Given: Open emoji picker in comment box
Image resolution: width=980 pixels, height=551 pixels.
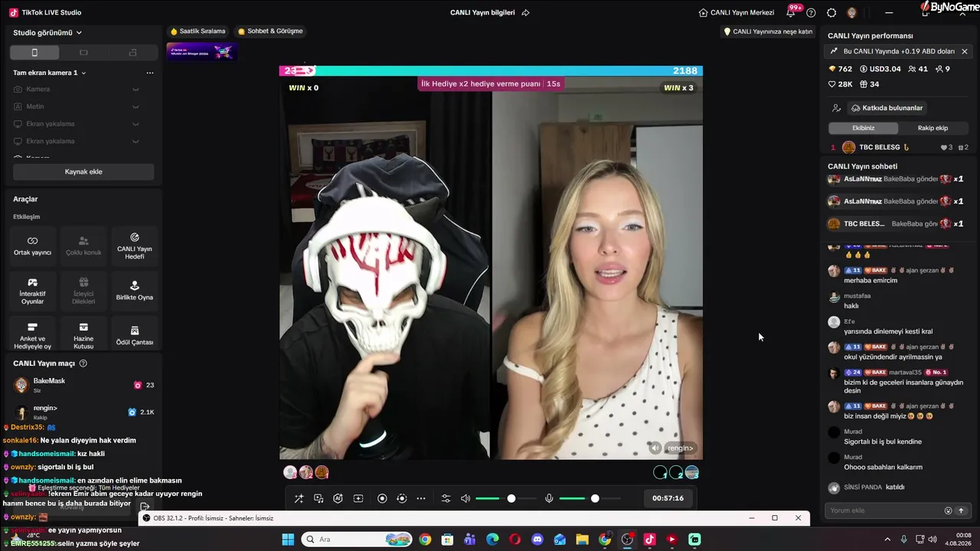Looking at the screenshot, I should coord(948,510).
